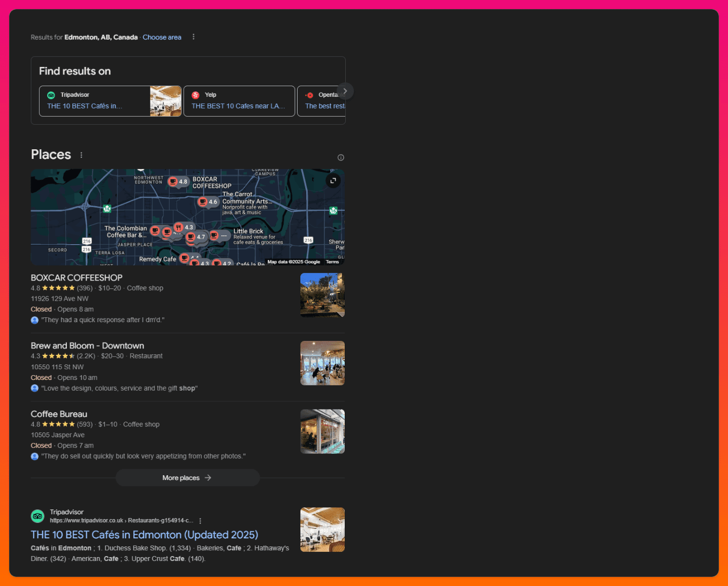Click the "They had a quick response" review snippet

click(103, 320)
